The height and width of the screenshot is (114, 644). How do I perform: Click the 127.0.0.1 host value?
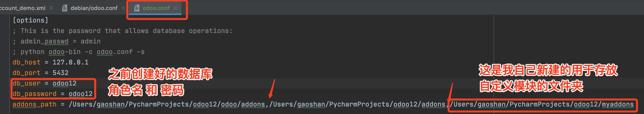pos(70,62)
